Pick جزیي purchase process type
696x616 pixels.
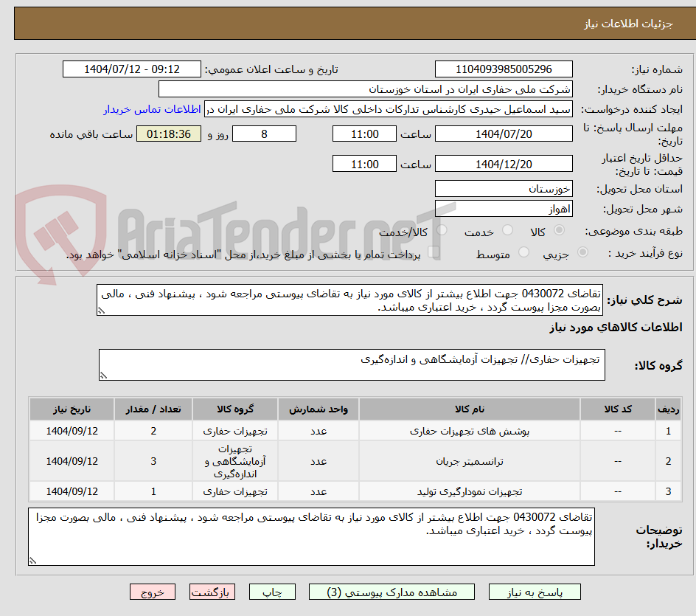tap(581, 253)
